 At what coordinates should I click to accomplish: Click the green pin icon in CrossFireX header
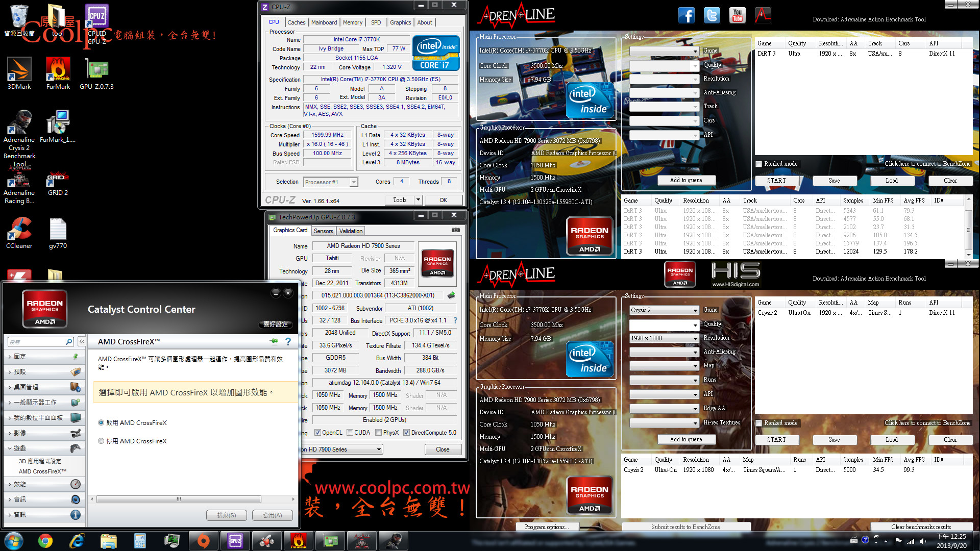274,341
